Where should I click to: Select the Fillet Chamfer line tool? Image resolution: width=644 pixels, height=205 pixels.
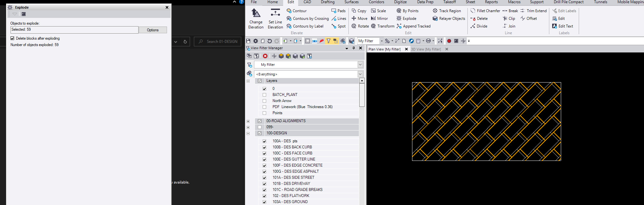(x=485, y=11)
